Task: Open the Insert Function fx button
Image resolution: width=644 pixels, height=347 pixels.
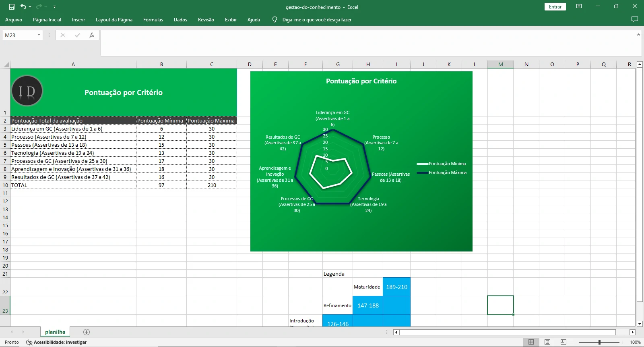Action: [x=92, y=35]
